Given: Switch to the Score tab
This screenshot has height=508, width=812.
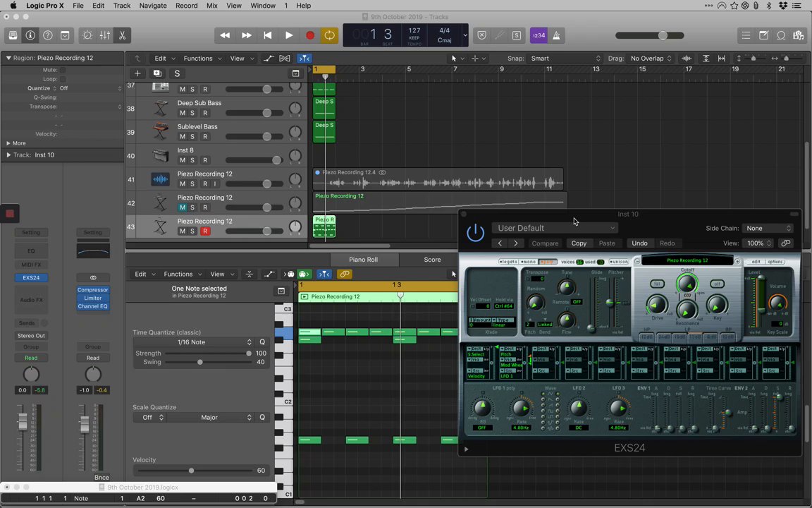Looking at the screenshot, I should point(432,260).
